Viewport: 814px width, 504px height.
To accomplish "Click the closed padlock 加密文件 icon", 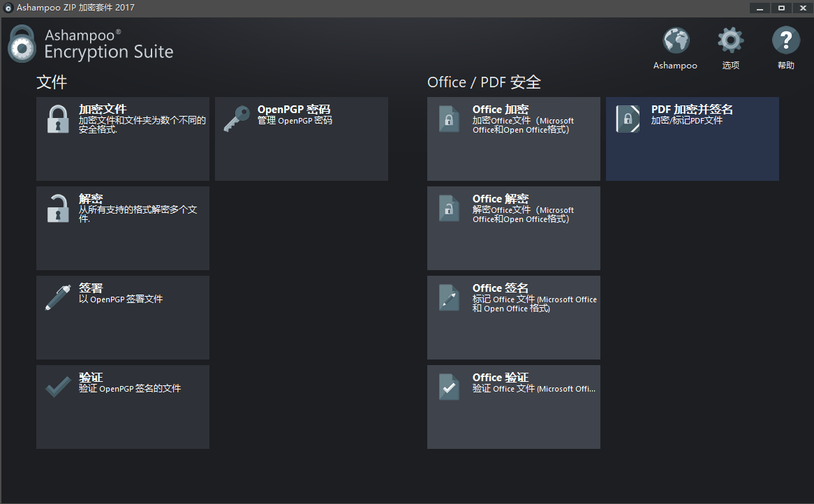I will (x=58, y=119).
